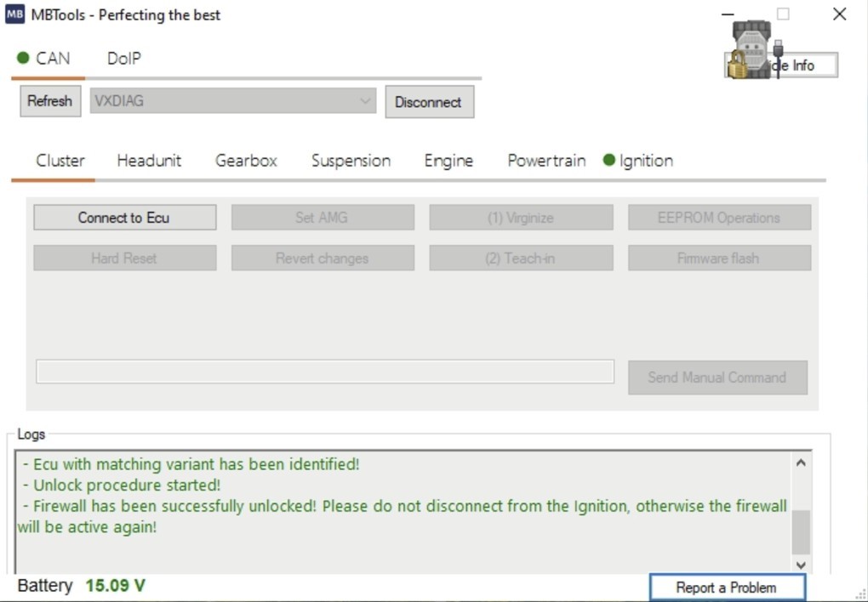Select the Suspension tab

[x=351, y=161]
